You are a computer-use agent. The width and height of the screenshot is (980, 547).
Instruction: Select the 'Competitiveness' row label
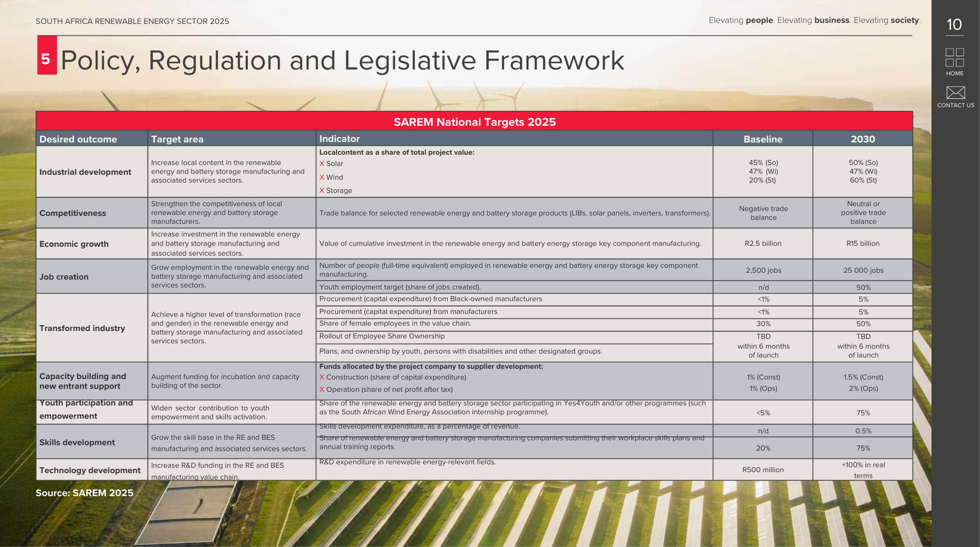73,213
